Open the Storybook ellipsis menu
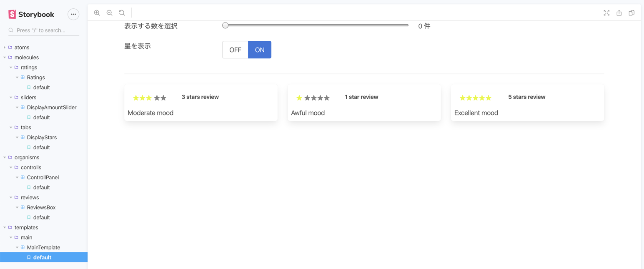 pyautogui.click(x=73, y=14)
